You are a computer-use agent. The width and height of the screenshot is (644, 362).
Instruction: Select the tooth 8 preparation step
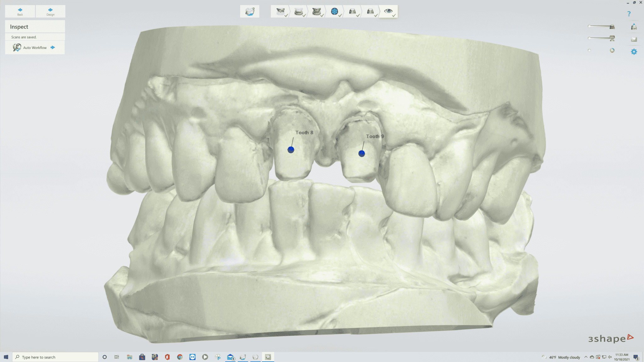point(353,12)
